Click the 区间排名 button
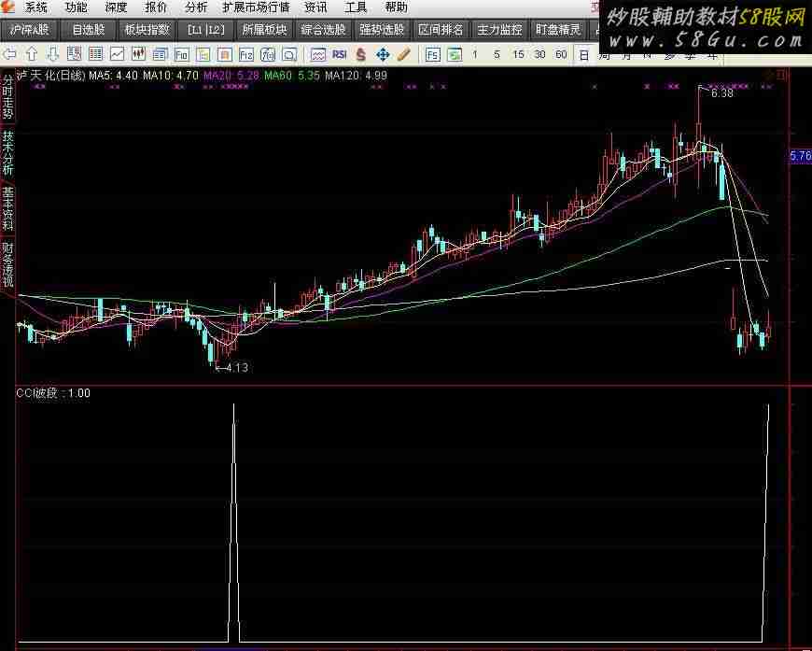This screenshot has width=812, height=651. [x=441, y=30]
